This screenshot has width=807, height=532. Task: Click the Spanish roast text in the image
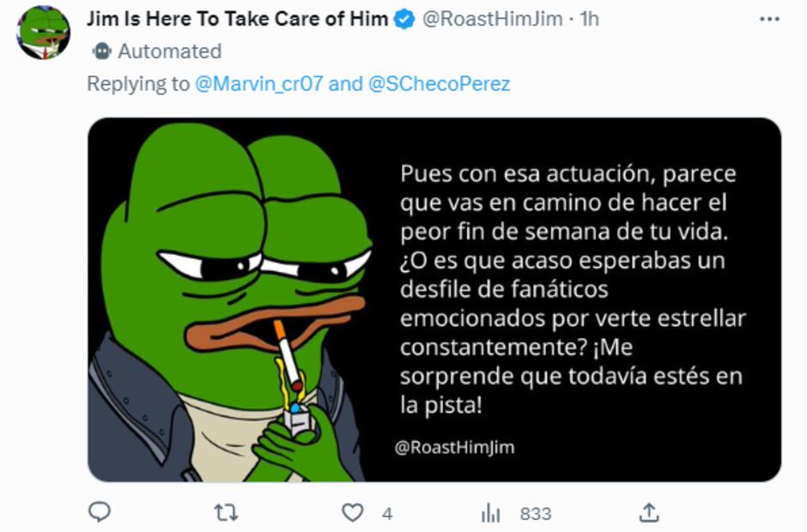pyautogui.click(x=571, y=289)
